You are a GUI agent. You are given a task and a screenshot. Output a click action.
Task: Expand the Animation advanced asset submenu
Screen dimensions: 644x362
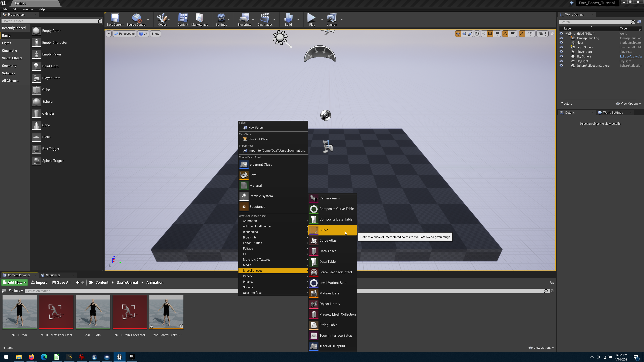click(273, 221)
